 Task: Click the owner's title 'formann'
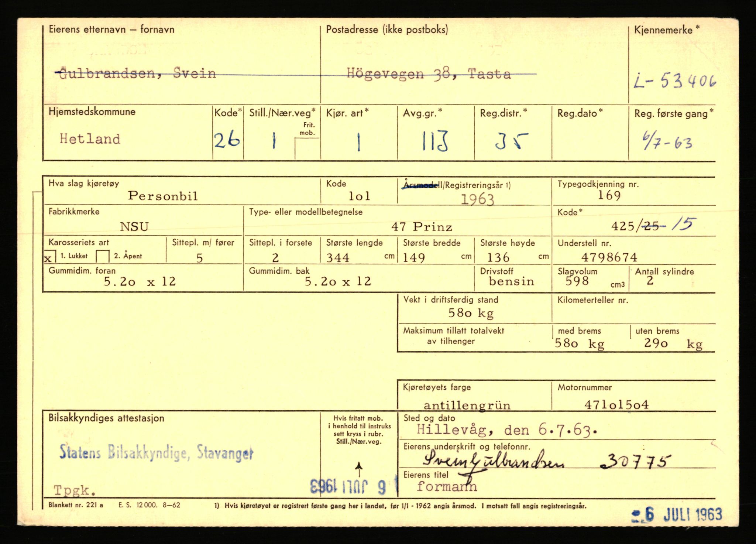pos(447,486)
